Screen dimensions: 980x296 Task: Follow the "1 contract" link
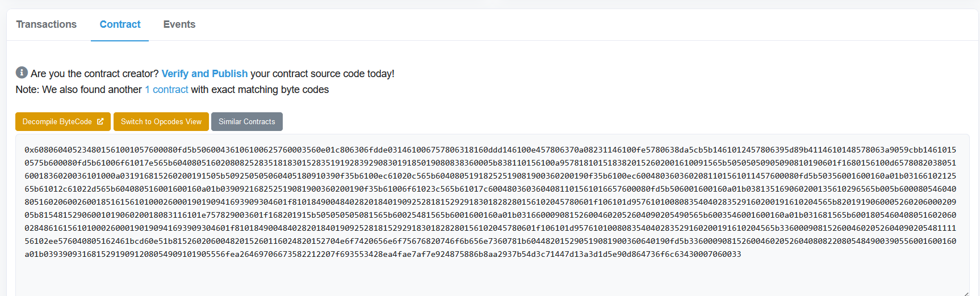pyautogui.click(x=166, y=90)
